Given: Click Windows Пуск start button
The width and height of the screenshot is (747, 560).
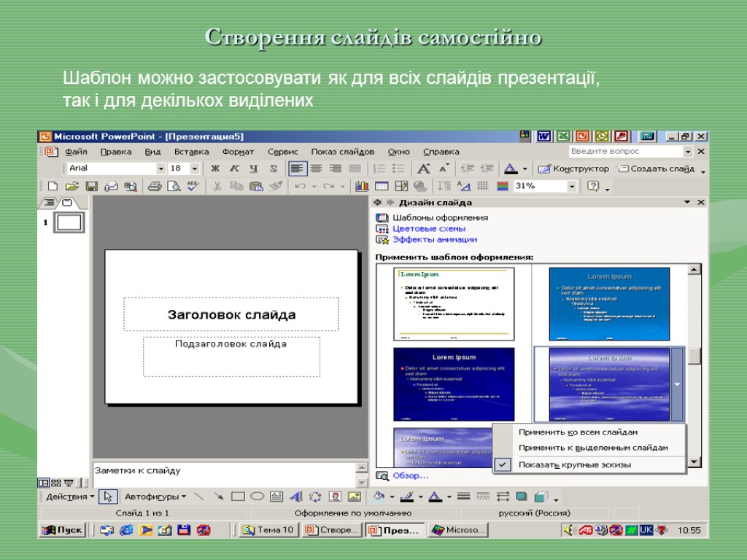Looking at the screenshot, I should (x=63, y=530).
